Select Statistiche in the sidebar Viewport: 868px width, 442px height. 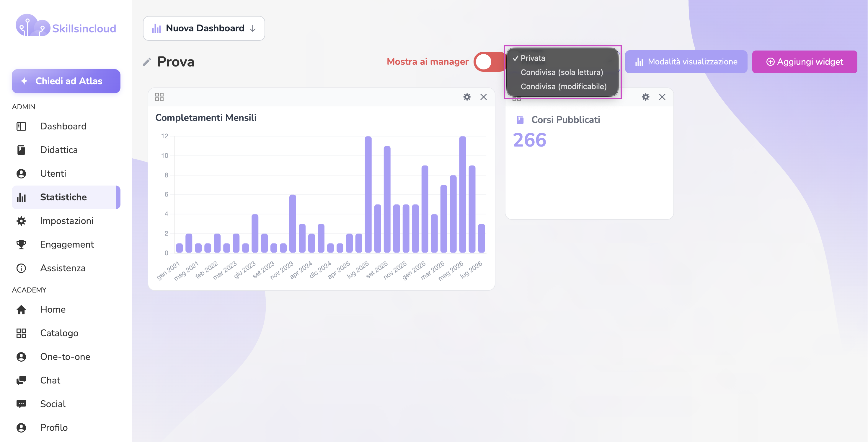click(66, 197)
